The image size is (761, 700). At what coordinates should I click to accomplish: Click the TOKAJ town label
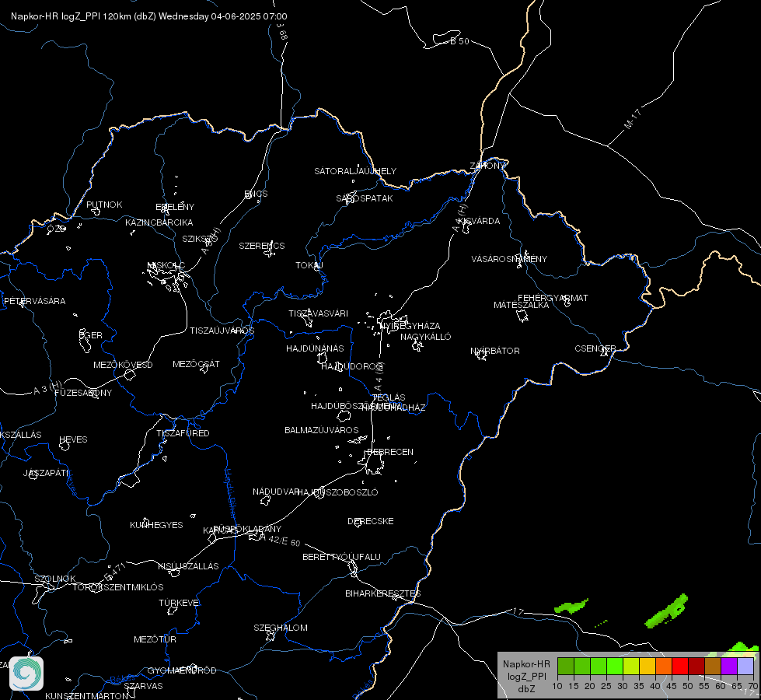pos(309,265)
